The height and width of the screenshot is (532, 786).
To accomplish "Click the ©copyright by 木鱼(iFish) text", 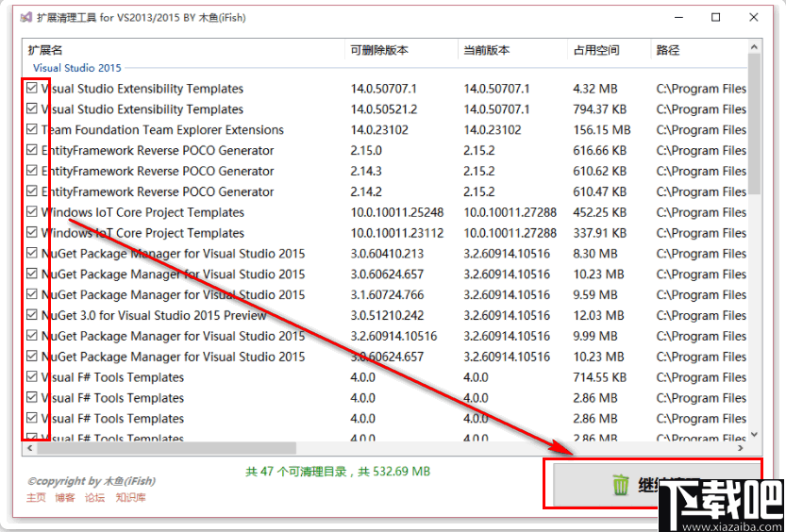I will tap(91, 481).
